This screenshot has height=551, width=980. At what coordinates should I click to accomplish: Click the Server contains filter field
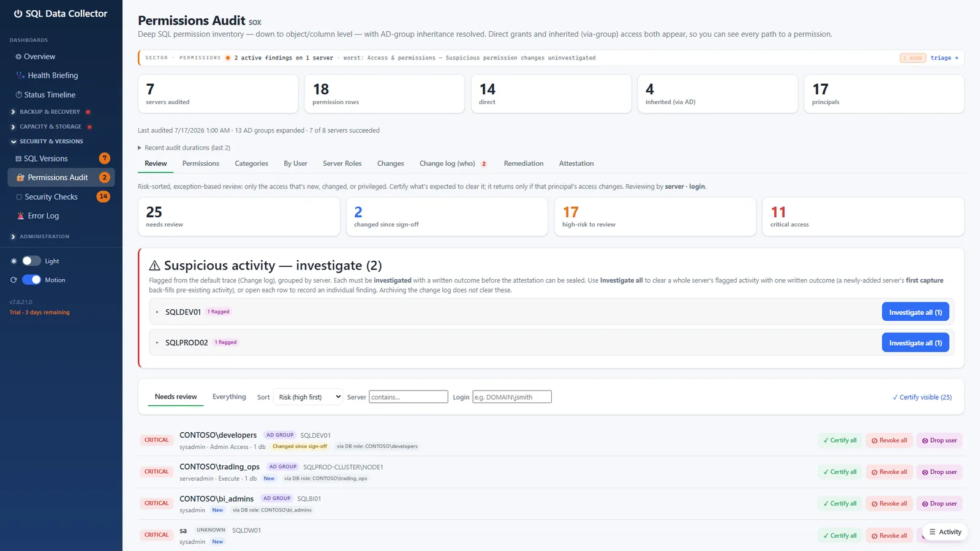coord(409,397)
